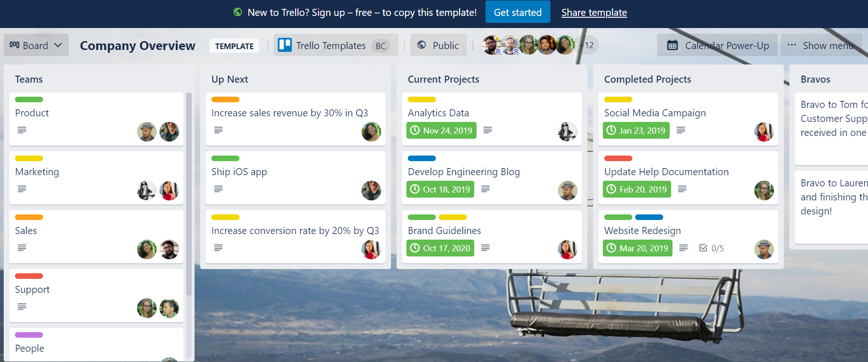The width and height of the screenshot is (868, 362).
Task: Click the Teams list vertical scrollbar
Action: coord(189,194)
